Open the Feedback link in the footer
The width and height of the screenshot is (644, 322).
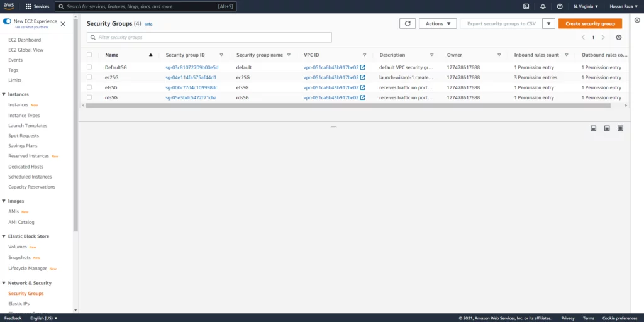[x=13, y=318]
